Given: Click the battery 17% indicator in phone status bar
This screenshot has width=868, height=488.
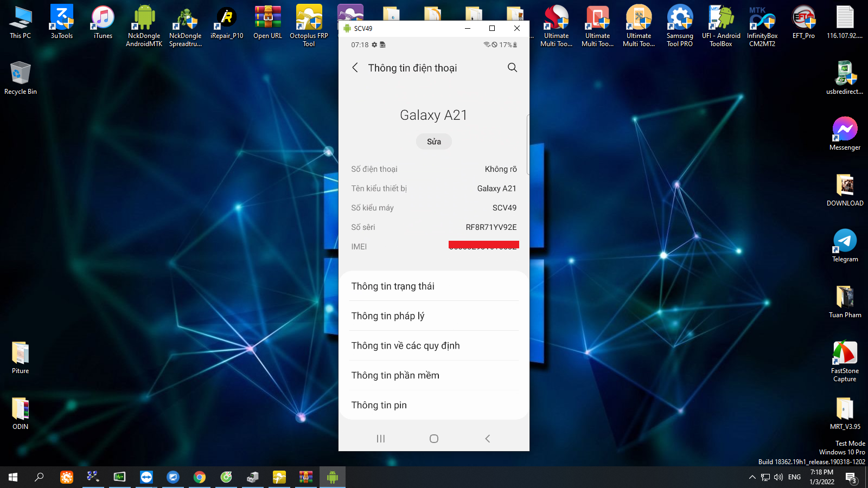Looking at the screenshot, I should pos(508,45).
